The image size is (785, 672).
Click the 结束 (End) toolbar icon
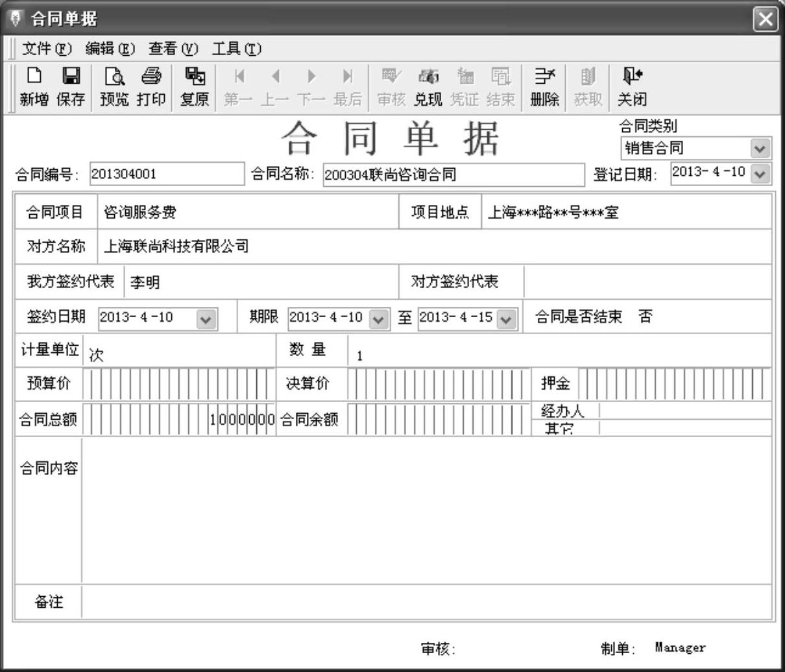pos(500,87)
